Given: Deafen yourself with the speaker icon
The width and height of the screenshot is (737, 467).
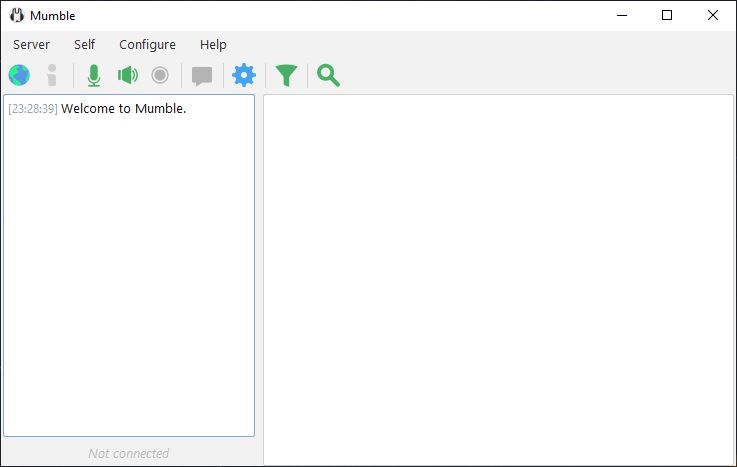Looking at the screenshot, I should [x=127, y=75].
